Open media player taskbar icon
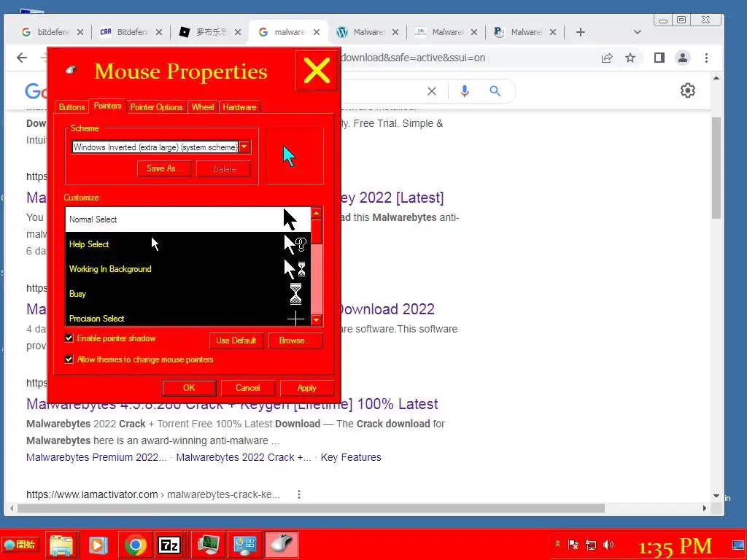Viewport: 747px width, 560px height. 98,545
